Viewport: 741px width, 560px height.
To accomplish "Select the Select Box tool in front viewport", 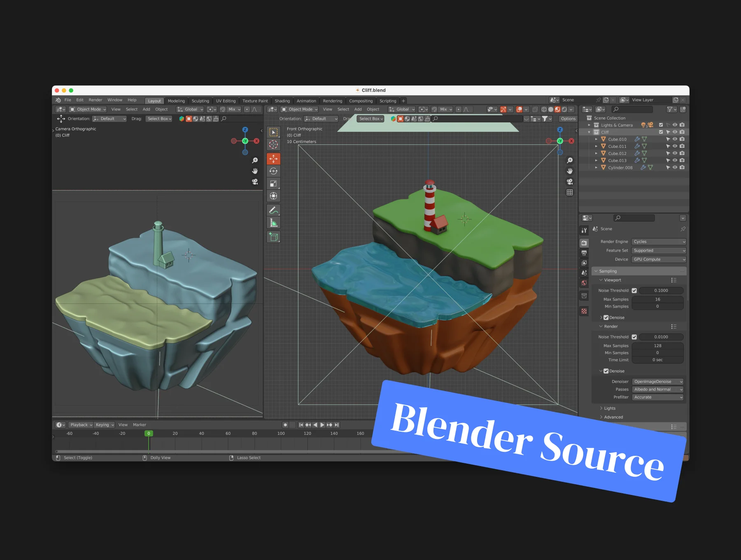I will tap(273, 132).
